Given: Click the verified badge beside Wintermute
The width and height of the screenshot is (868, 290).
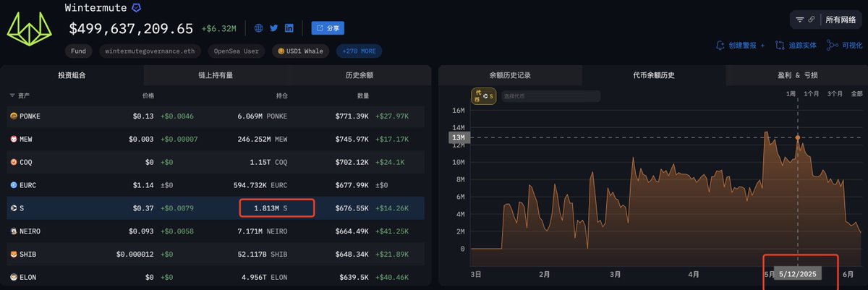Looking at the screenshot, I should point(136,8).
